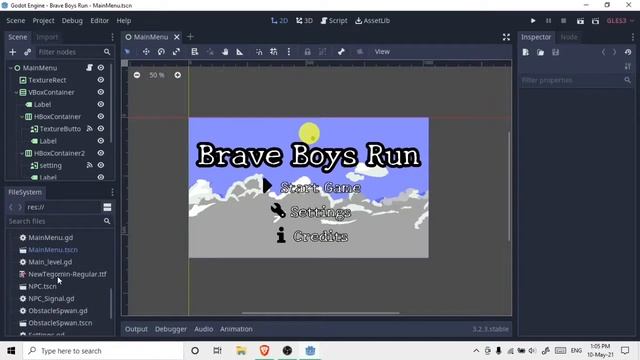This screenshot has width=640, height=360.
Task: Toggle visibility of setting node
Action: pos(101,165)
